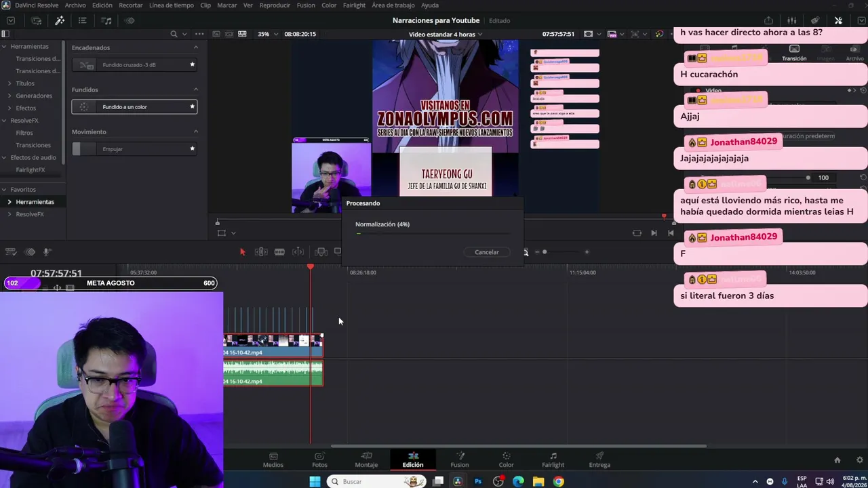Viewport: 868px width, 488px height.
Task: Switch to the Fusion page tab
Action: click(460, 460)
